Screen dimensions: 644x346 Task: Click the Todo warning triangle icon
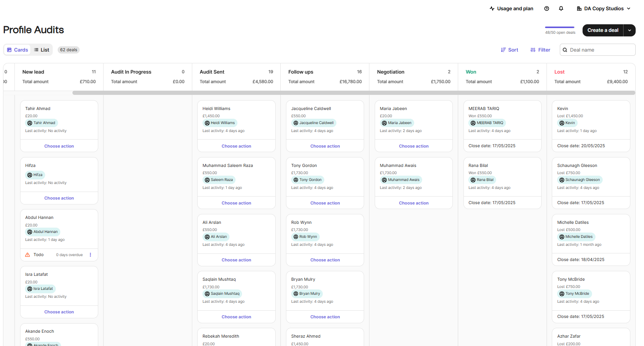[x=28, y=255]
